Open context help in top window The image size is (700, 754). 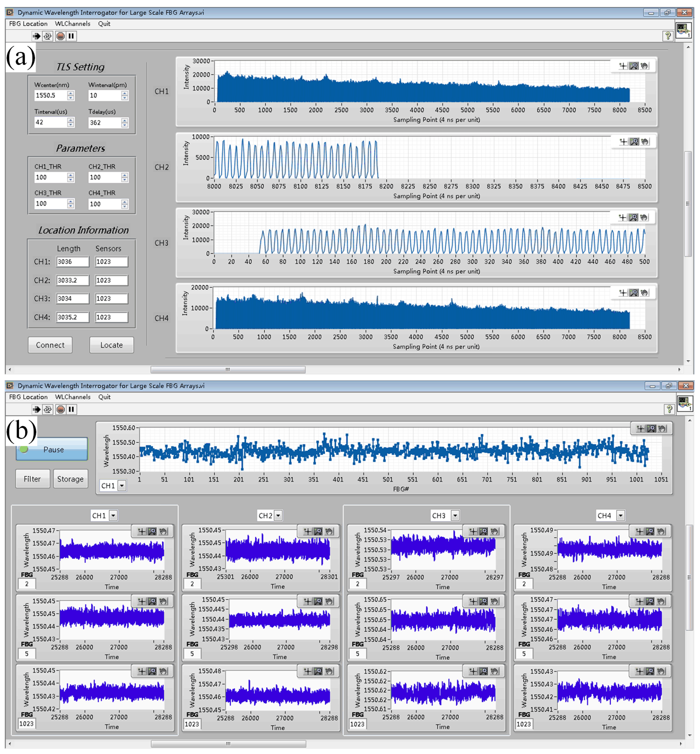click(x=668, y=36)
